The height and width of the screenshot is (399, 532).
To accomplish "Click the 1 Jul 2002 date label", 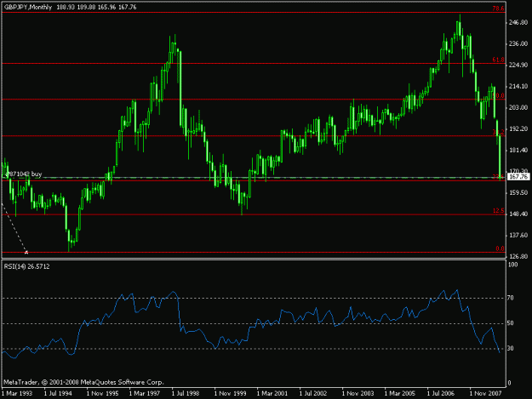I will pos(313,394).
